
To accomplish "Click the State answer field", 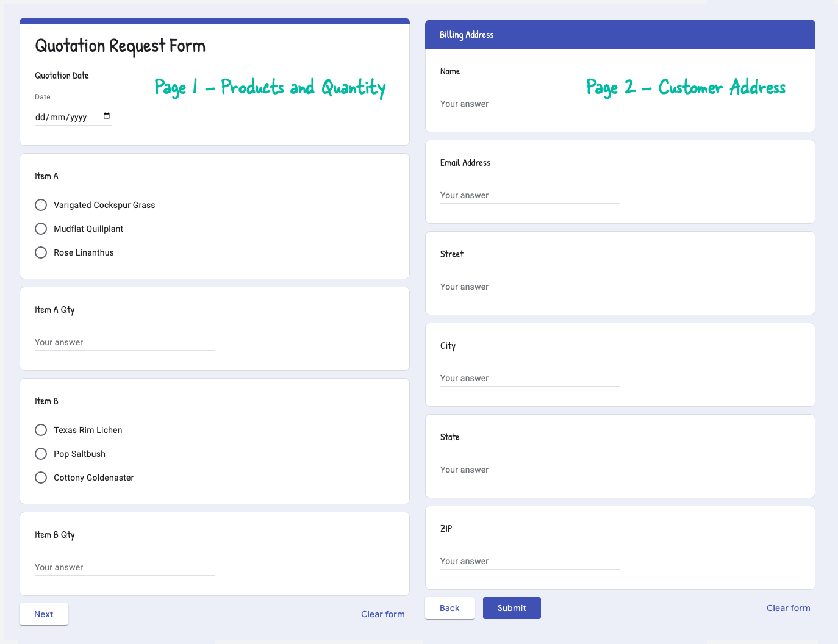I will [530, 470].
